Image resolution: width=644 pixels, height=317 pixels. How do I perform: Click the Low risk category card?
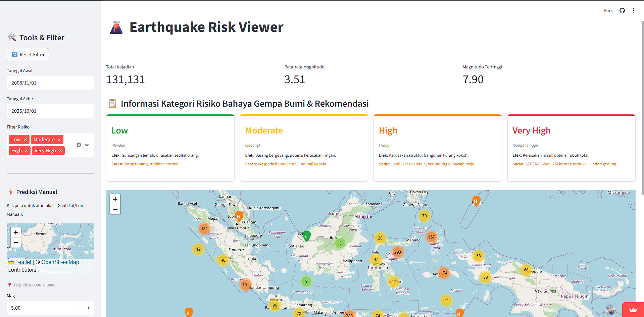pyautogui.click(x=170, y=148)
